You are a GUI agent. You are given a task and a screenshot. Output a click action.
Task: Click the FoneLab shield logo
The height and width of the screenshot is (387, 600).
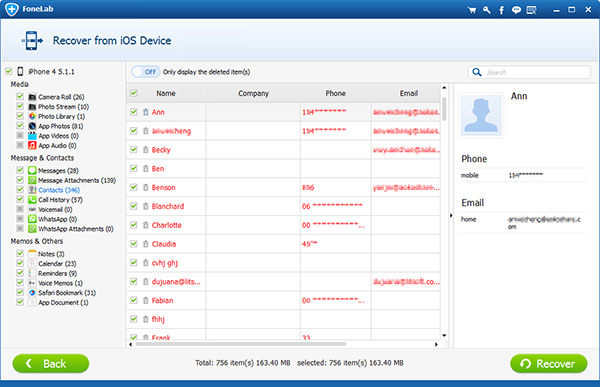(x=11, y=9)
